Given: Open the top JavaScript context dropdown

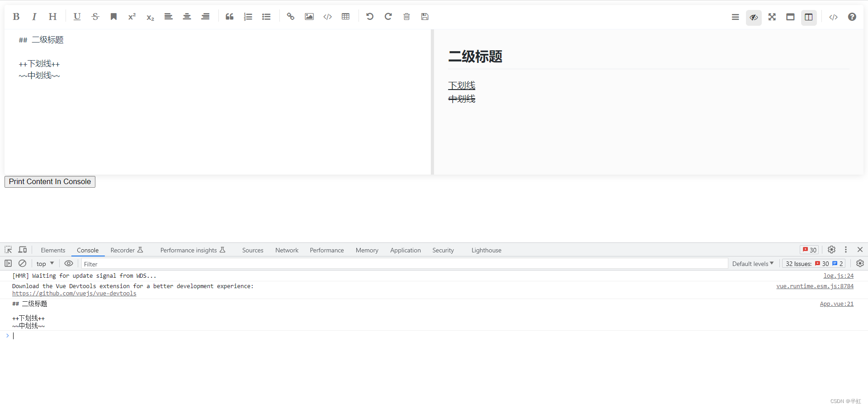Looking at the screenshot, I should pos(45,264).
